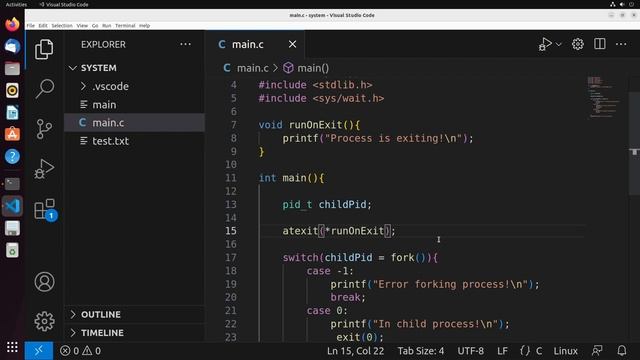Open the notifications bell icon

coord(622,351)
